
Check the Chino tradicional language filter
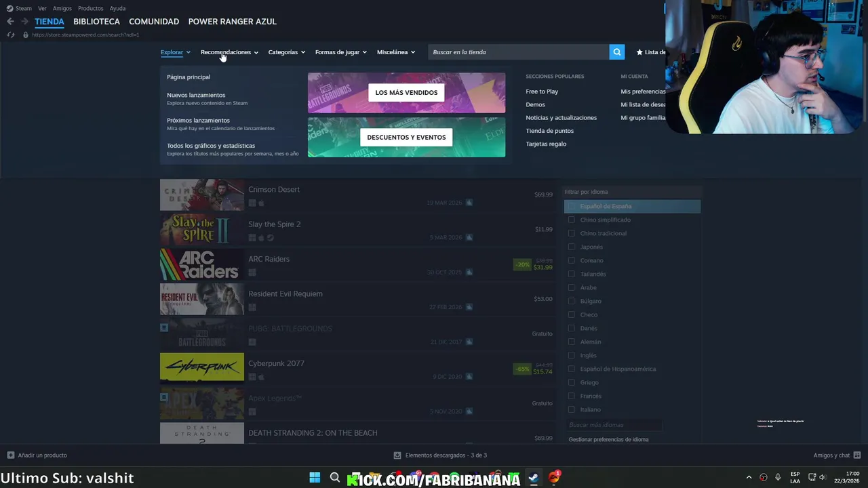pyautogui.click(x=571, y=233)
